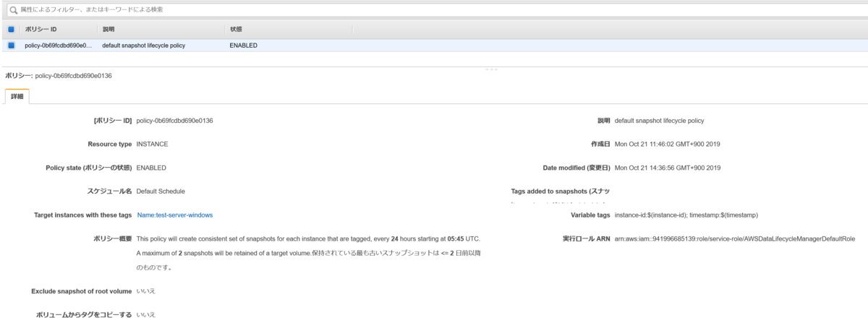Open the 詳細 tab
The width and height of the screenshot is (868, 336).
[17, 97]
